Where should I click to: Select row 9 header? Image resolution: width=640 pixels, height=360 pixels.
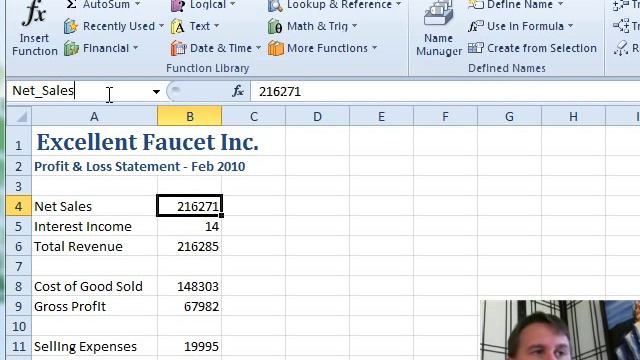19,307
